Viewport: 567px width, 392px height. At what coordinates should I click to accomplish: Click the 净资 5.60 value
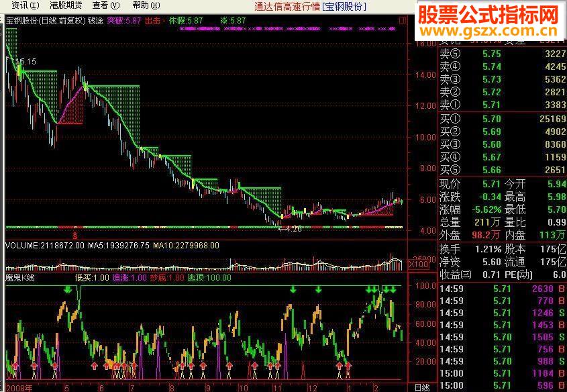click(x=492, y=262)
